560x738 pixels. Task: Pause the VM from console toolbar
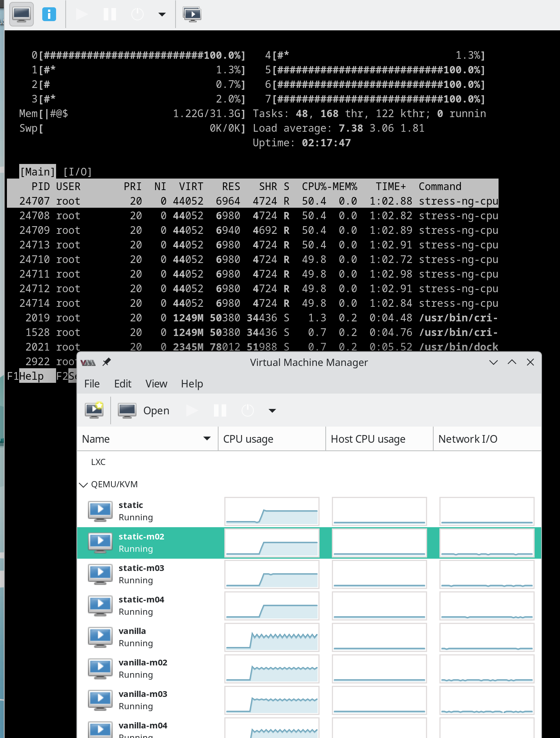[110, 14]
